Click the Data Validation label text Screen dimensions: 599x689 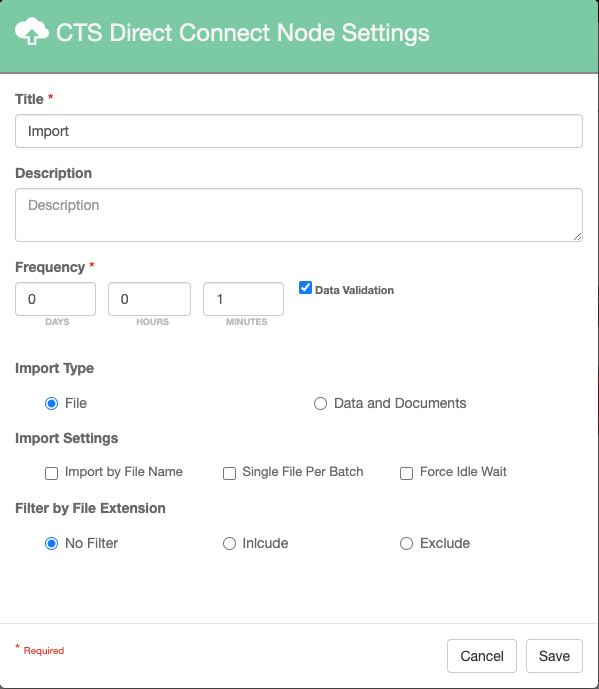354,290
